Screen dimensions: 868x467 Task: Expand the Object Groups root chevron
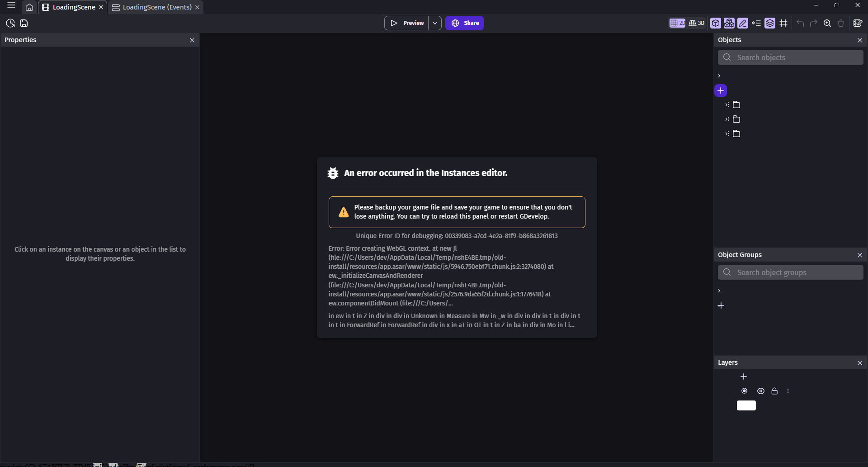pos(719,291)
